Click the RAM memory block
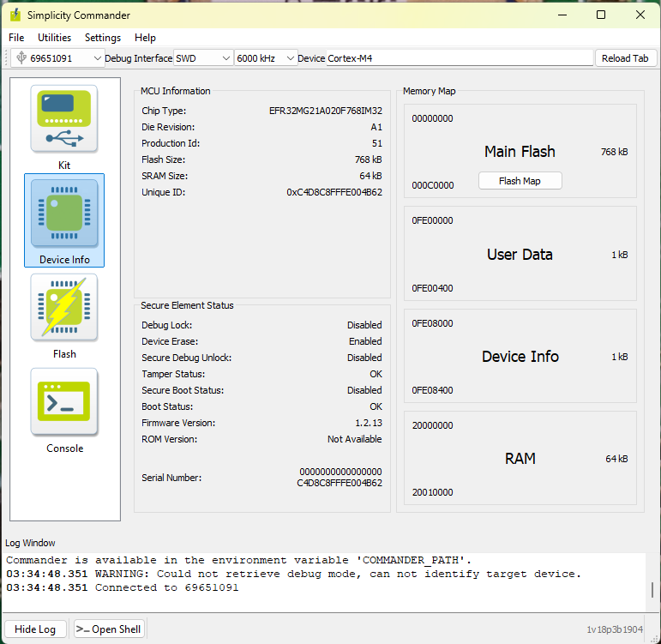Screen dimensions: 661x644 [x=520, y=458]
